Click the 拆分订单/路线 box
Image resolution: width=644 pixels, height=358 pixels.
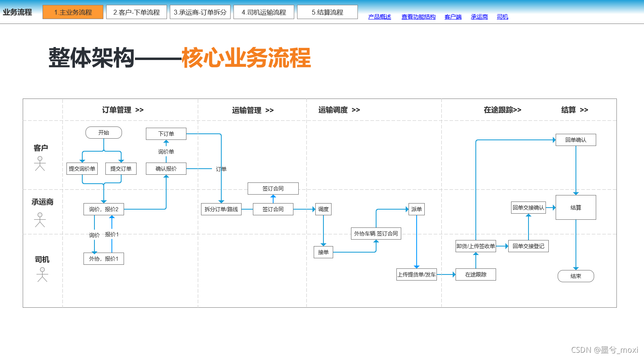coord(221,209)
